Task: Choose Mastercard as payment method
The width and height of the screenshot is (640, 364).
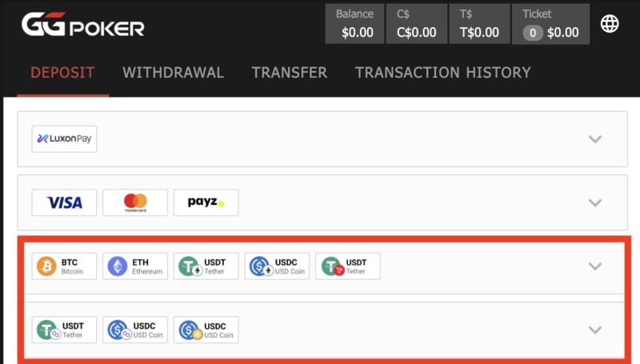Action: click(135, 202)
